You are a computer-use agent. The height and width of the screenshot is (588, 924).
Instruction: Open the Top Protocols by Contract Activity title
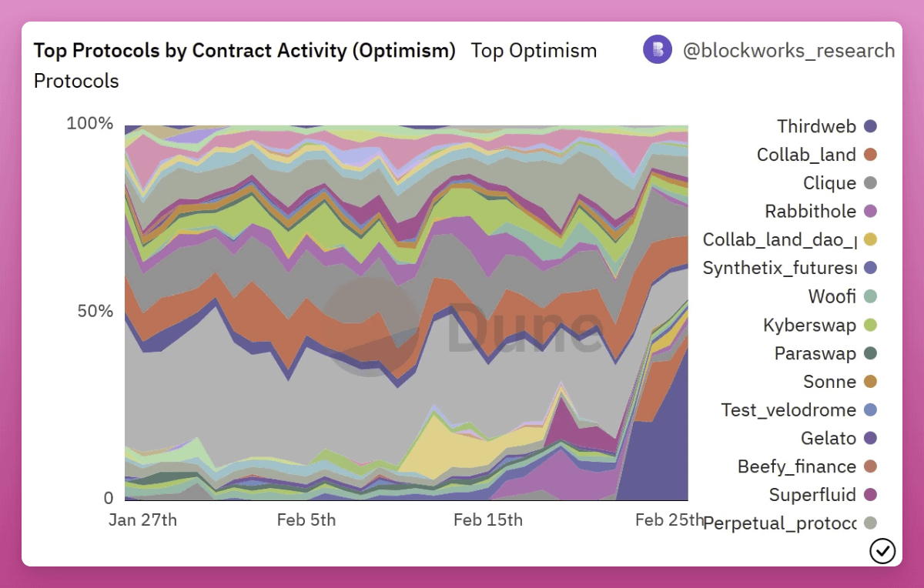[245, 51]
